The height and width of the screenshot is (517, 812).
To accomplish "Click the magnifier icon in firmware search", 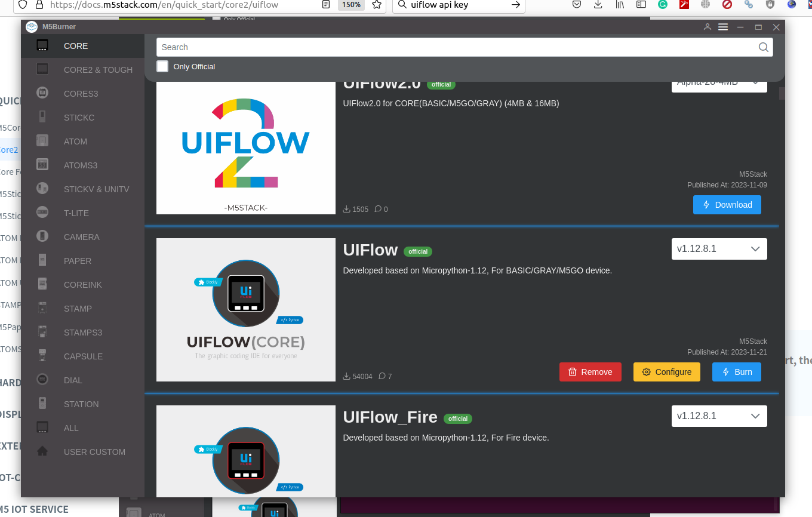I will 764,47.
